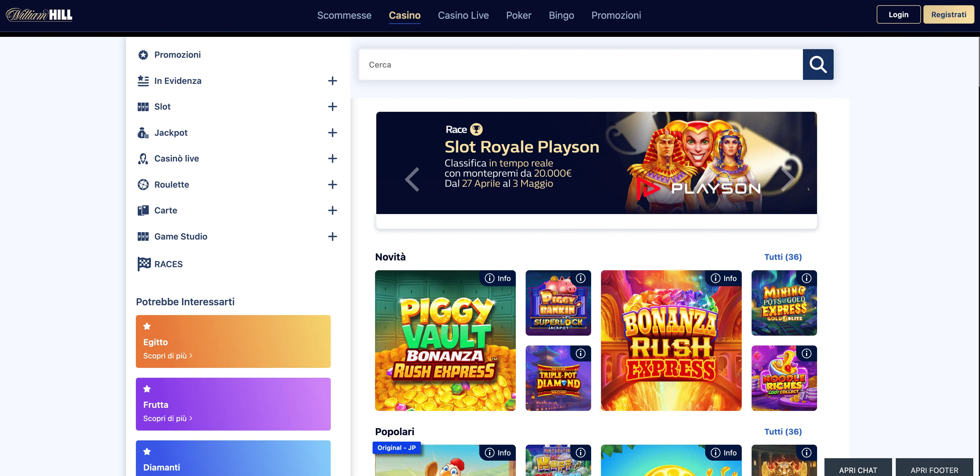The image size is (980, 476).
Task: Switch to the Casino Live tab
Action: 463,15
